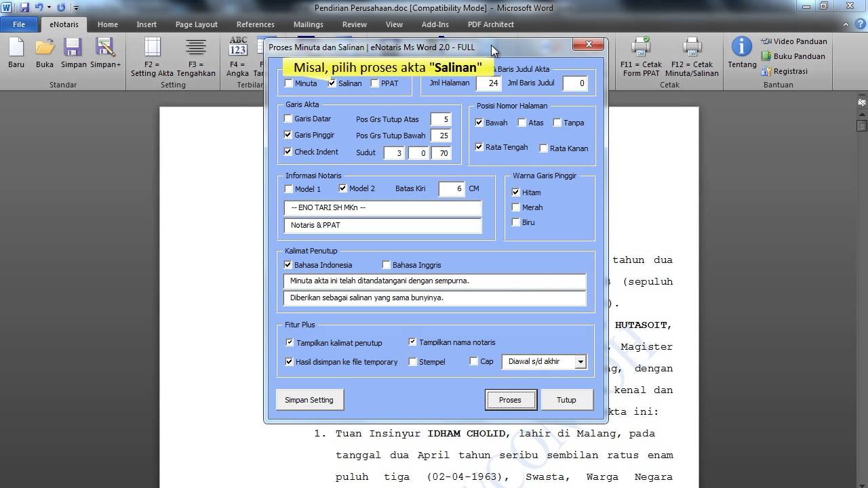The image size is (868, 488).
Task: Switch to the References tab
Action: click(x=256, y=24)
